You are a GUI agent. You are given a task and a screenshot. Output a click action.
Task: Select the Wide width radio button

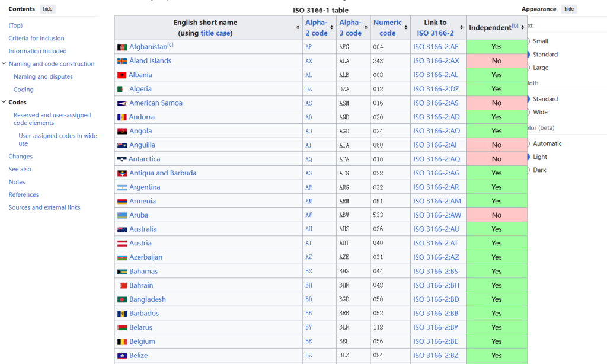[x=528, y=113]
